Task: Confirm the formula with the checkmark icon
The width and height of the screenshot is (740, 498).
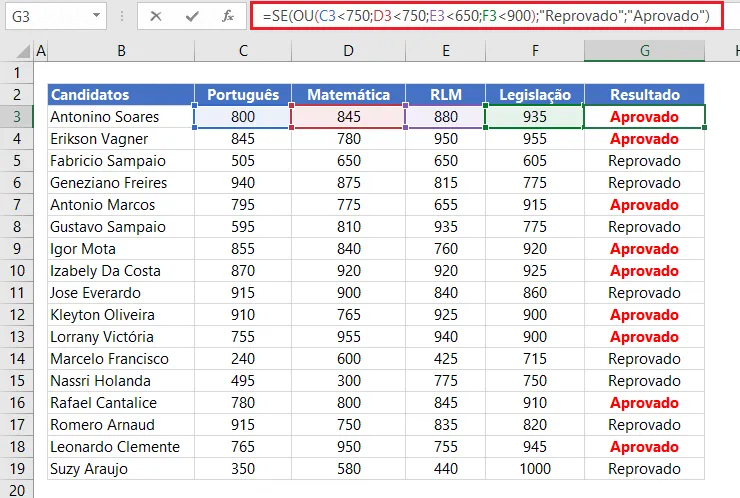Action: pos(192,17)
